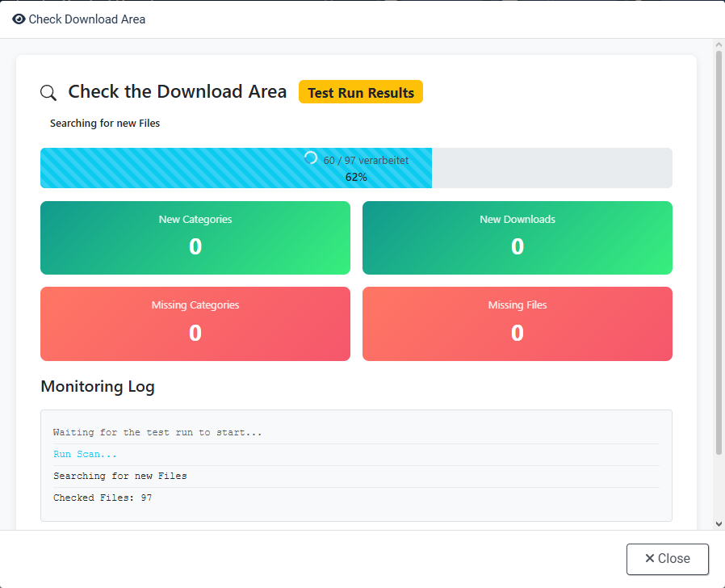725x588 pixels.
Task: Click the 'Waiting for the test run' log line
Action: [157, 432]
